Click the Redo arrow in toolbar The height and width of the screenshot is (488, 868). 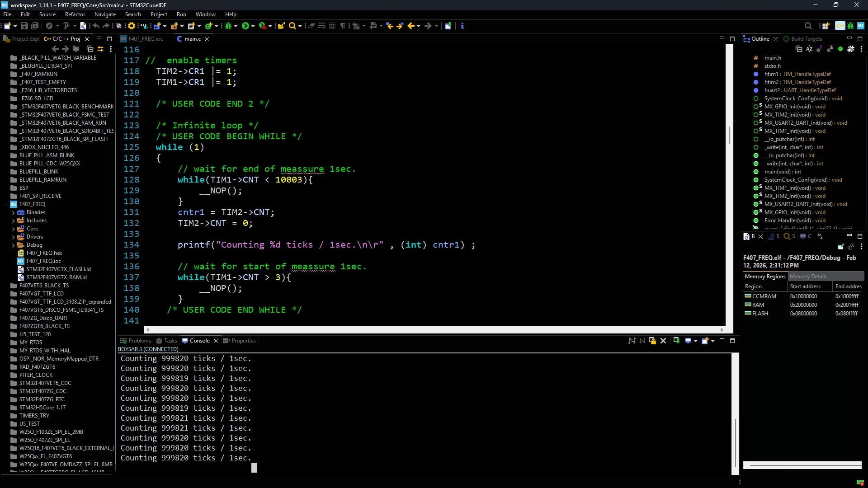[106, 26]
